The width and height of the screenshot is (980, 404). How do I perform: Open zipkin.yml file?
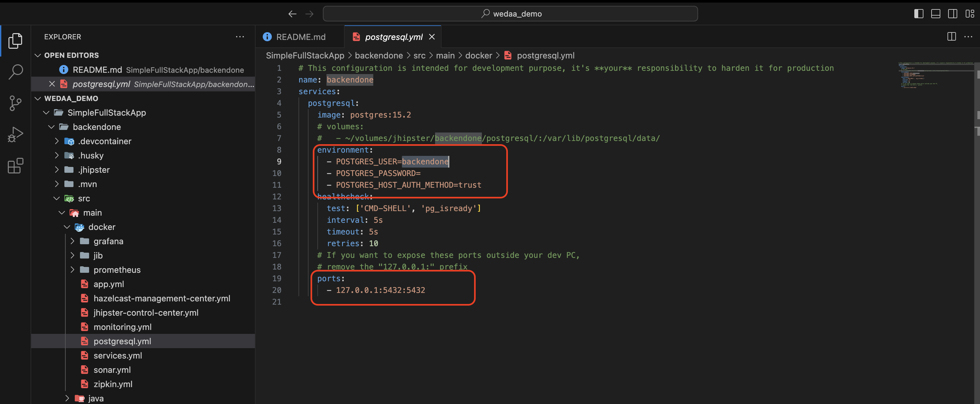pos(143,384)
